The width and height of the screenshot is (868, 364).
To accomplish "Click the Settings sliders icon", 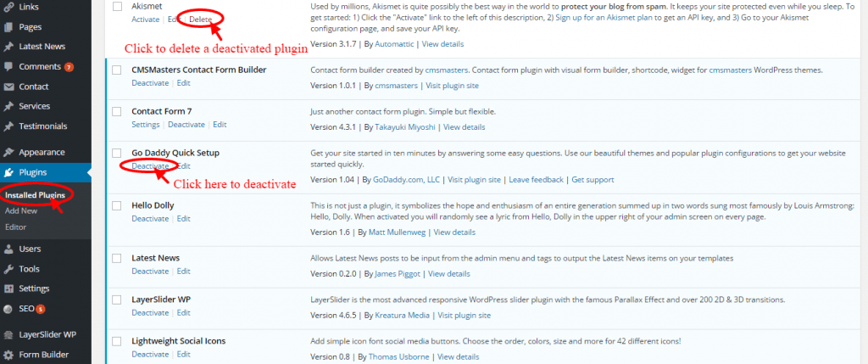I will pyautogui.click(x=8, y=288).
